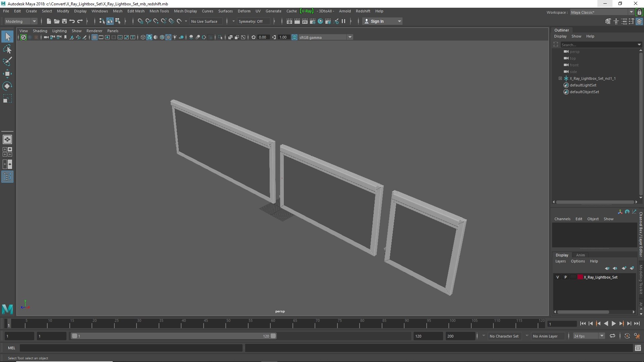Switch to single-pane viewport layout
The image size is (644, 362).
coord(7,139)
